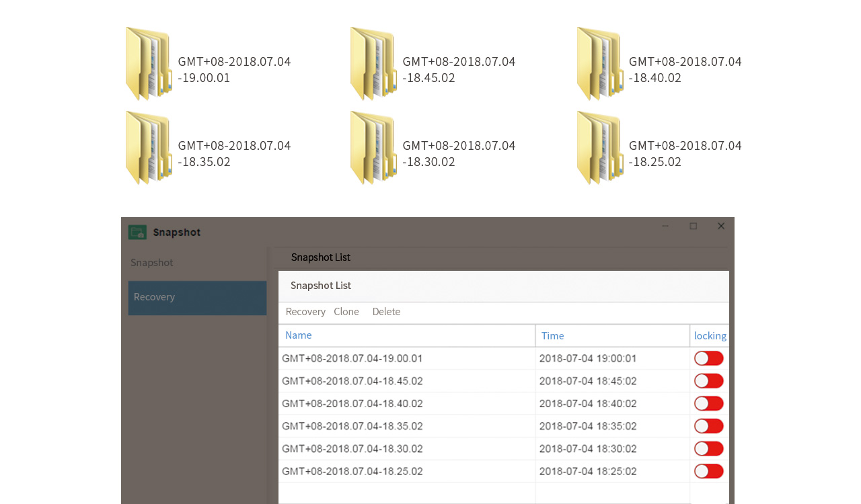The width and height of the screenshot is (861, 504).
Task: Click the Delete button
Action: (386, 311)
